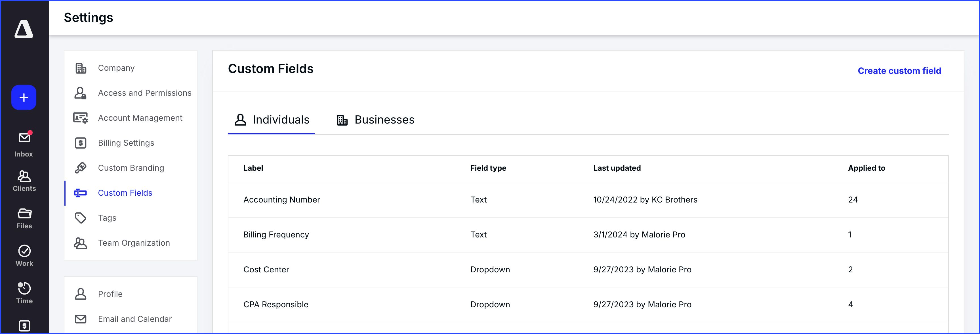The width and height of the screenshot is (980, 334).
Task: Open Access and Permissions settings
Action: coord(144,93)
